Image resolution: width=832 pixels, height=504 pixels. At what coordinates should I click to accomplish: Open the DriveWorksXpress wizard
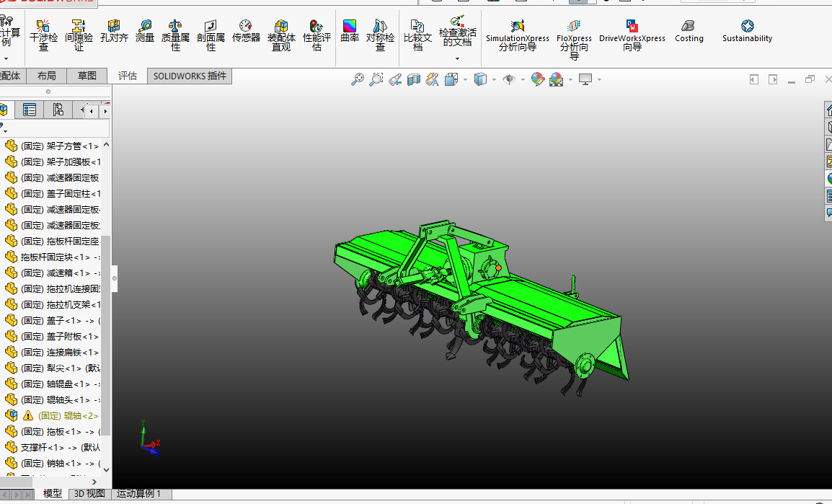[x=632, y=35]
